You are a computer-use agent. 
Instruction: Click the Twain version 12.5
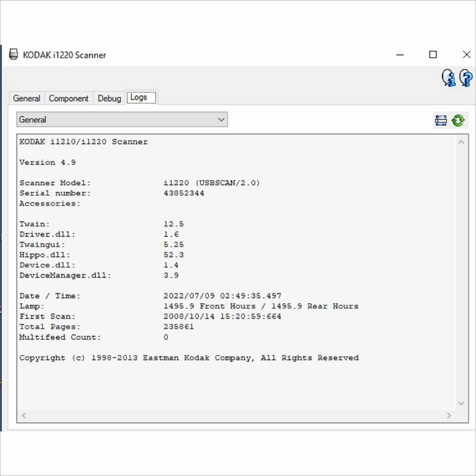click(x=174, y=224)
